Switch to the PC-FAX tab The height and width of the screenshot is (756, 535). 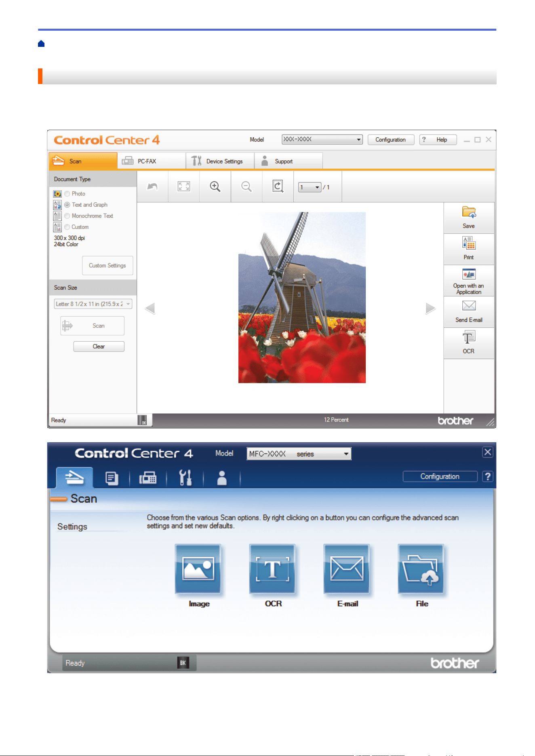click(x=152, y=161)
